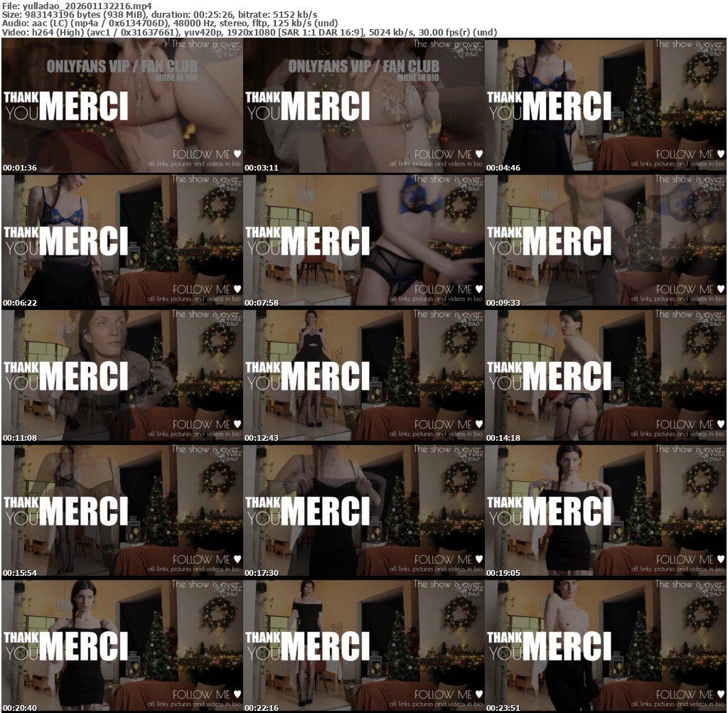Pick the thumbnail at timestamp 00:15:54
Image resolution: width=728 pixels, height=713 pixels.
point(122,511)
